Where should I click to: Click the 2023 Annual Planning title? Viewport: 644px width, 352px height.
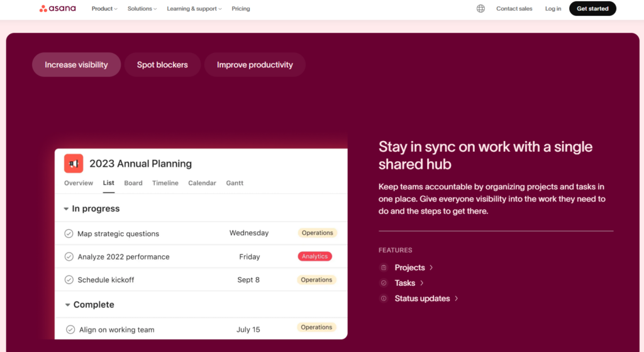click(x=140, y=164)
